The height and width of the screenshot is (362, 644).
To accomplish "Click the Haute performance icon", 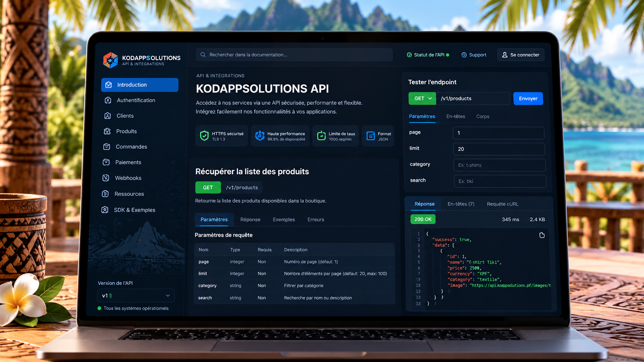I will pyautogui.click(x=260, y=135).
